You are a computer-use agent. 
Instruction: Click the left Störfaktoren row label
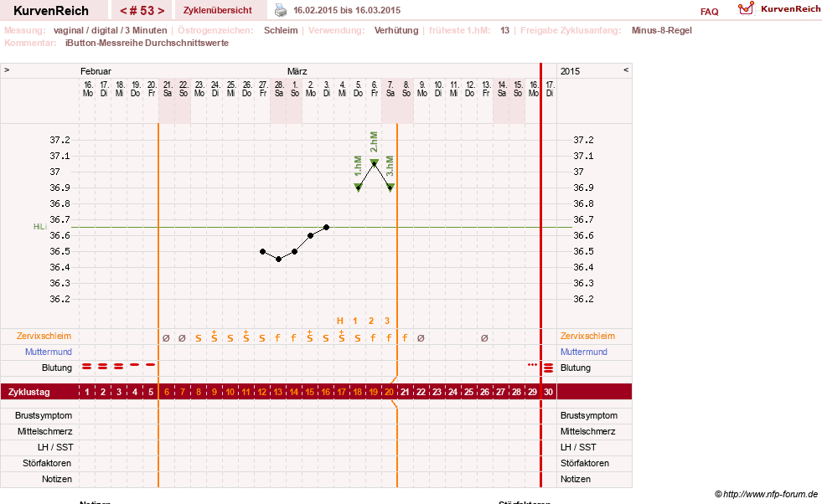[47, 463]
